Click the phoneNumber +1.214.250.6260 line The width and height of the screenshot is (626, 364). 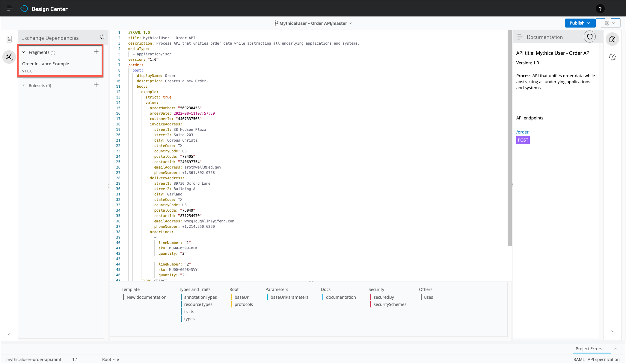point(184,227)
